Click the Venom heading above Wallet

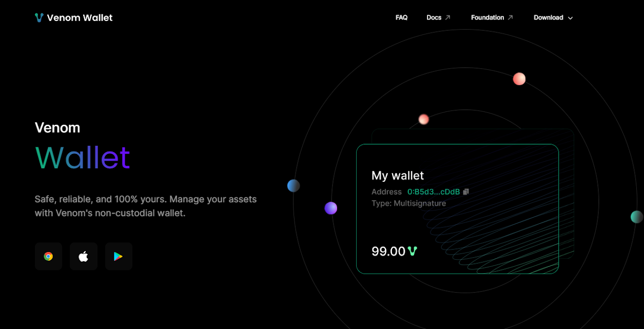click(x=57, y=127)
